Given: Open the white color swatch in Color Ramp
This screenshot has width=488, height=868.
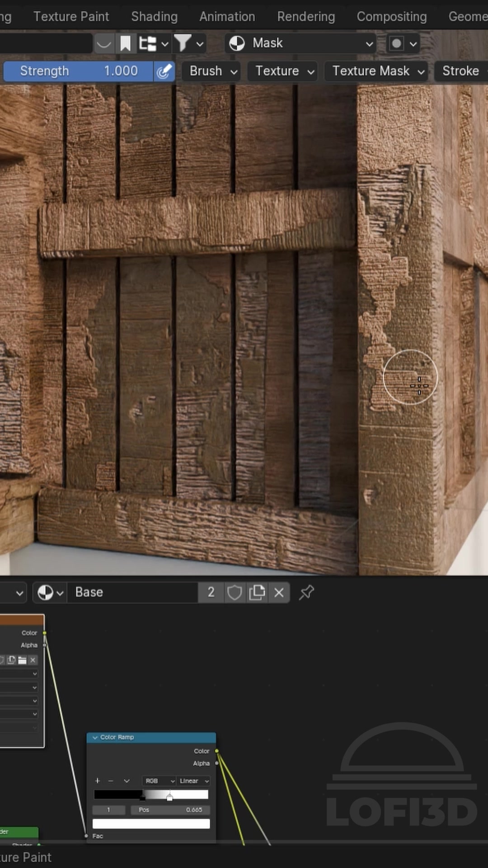Looking at the screenshot, I should point(151,824).
